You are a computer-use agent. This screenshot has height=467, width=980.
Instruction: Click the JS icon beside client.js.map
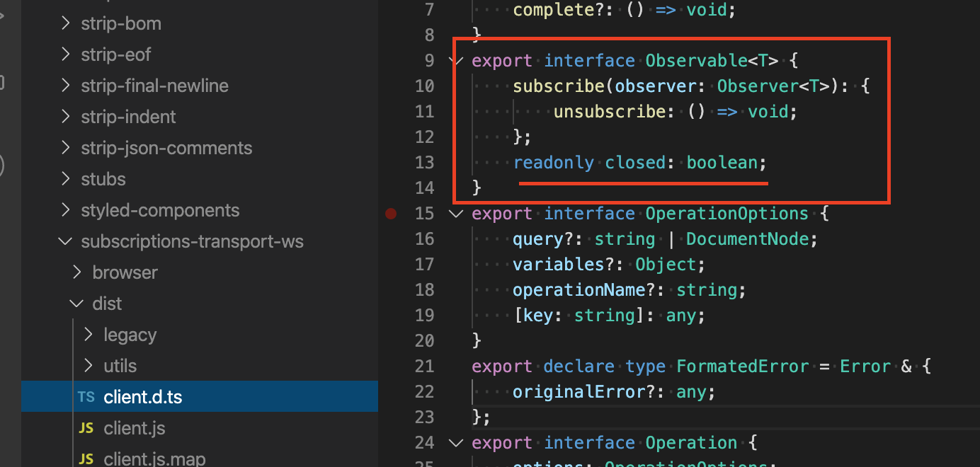coord(86,459)
